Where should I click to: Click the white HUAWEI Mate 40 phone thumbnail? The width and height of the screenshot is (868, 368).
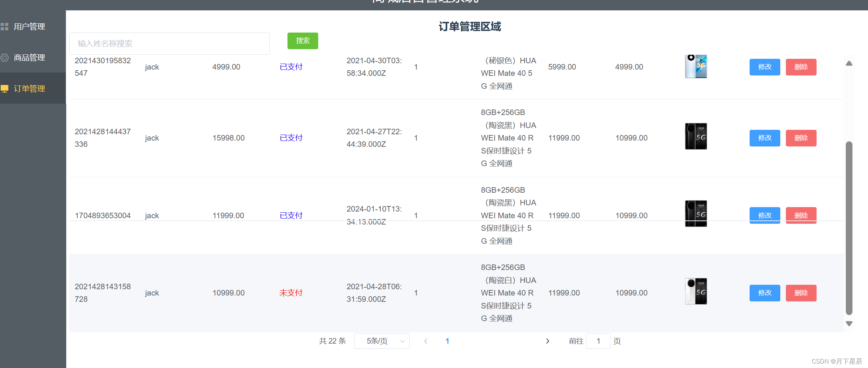696,291
